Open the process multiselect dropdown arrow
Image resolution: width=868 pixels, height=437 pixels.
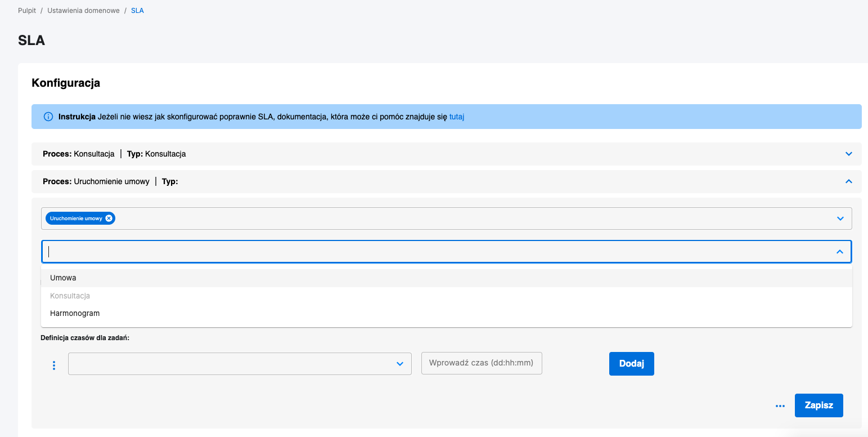pos(840,218)
